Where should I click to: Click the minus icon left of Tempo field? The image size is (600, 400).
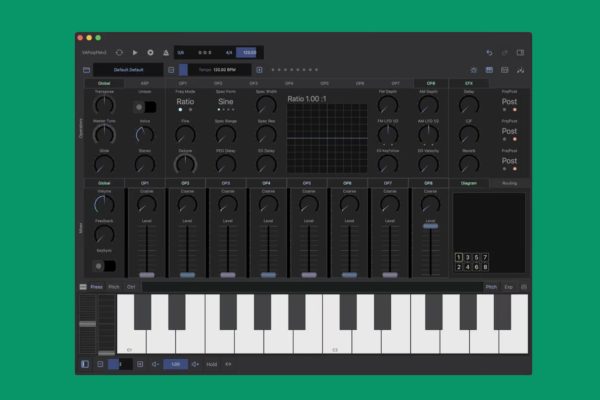tap(171, 70)
